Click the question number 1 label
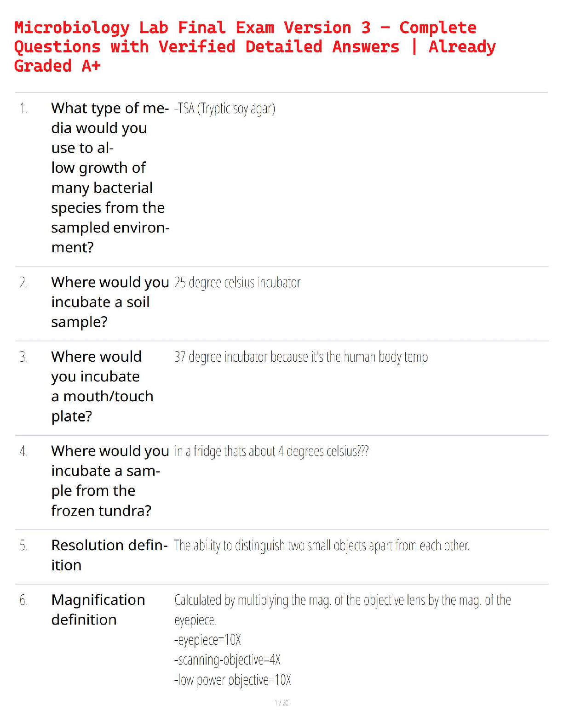 pos(23,108)
